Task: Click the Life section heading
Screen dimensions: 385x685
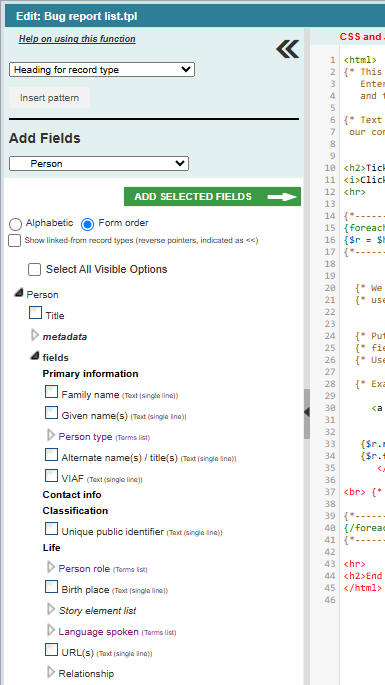Action: coord(52,548)
